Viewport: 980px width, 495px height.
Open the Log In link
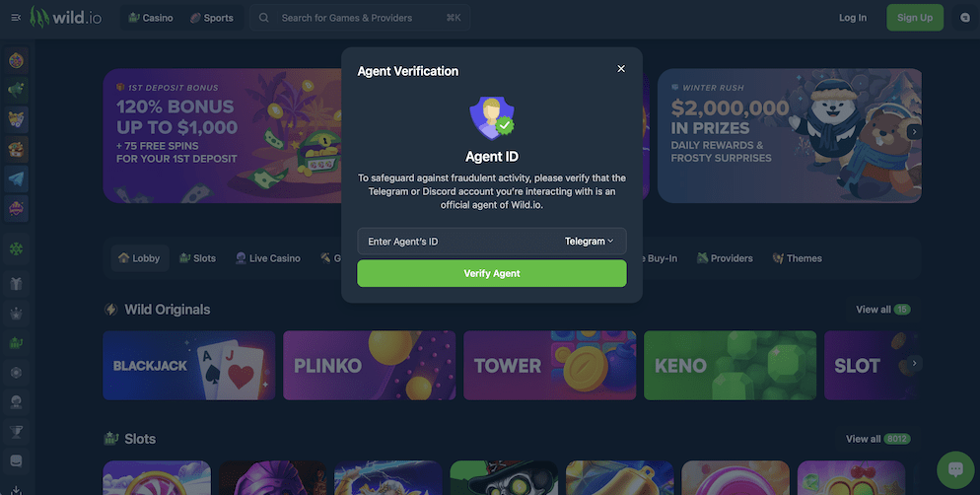pyautogui.click(x=853, y=18)
